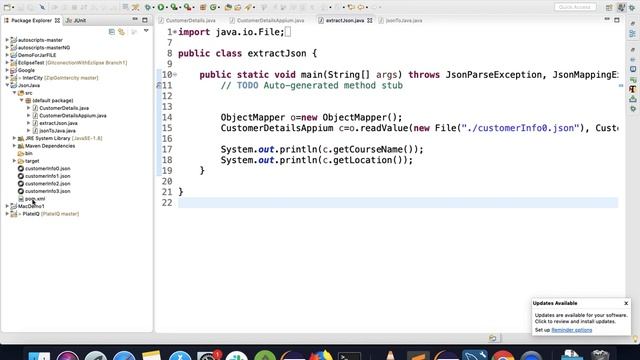Click the Quick Access search field
This screenshot has height=360, width=640.
[575, 7]
